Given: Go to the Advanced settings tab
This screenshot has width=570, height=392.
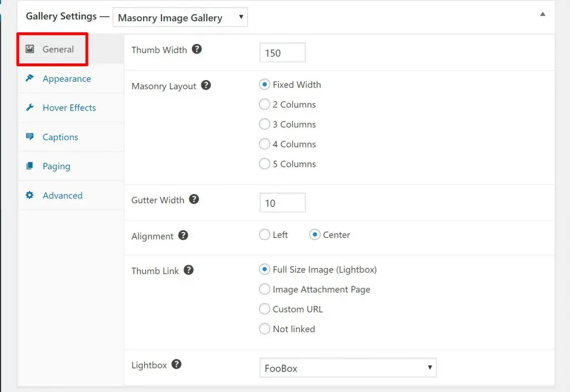Looking at the screenshot, I should tap(62, 196).
